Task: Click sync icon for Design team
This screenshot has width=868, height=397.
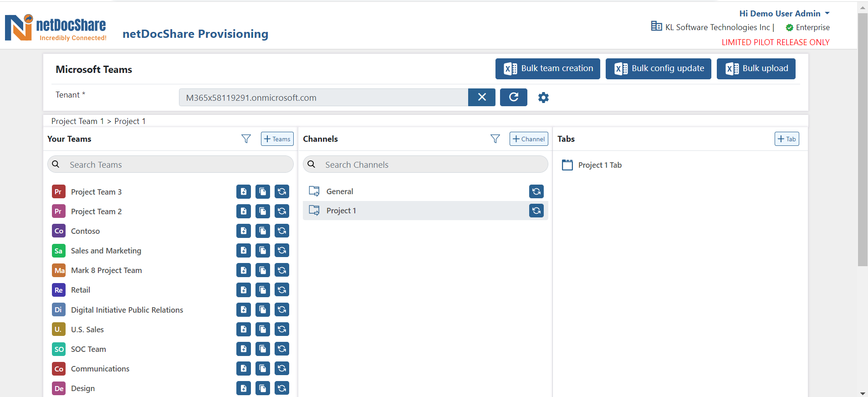Action: 282,388
